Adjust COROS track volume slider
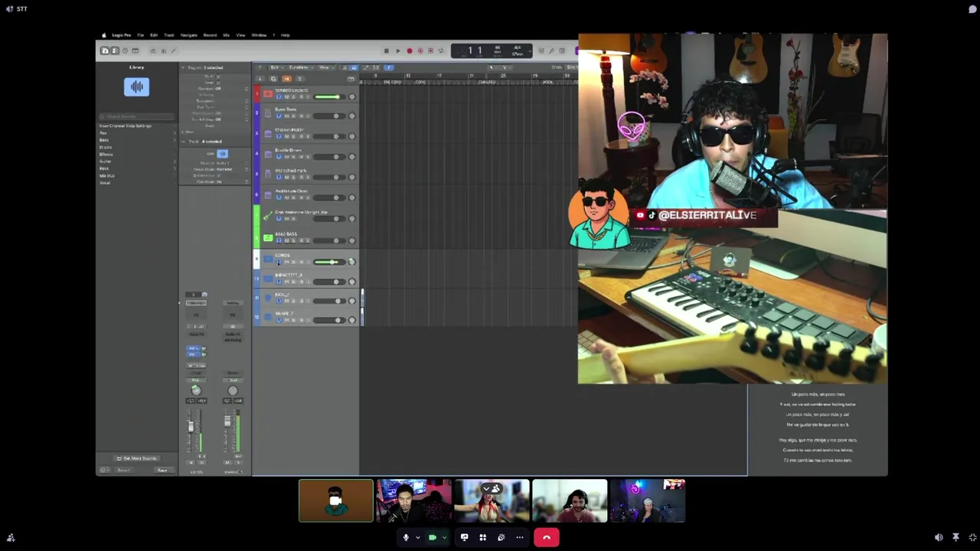The width and height of the screenshot is (980, 551). pos(328,262)
